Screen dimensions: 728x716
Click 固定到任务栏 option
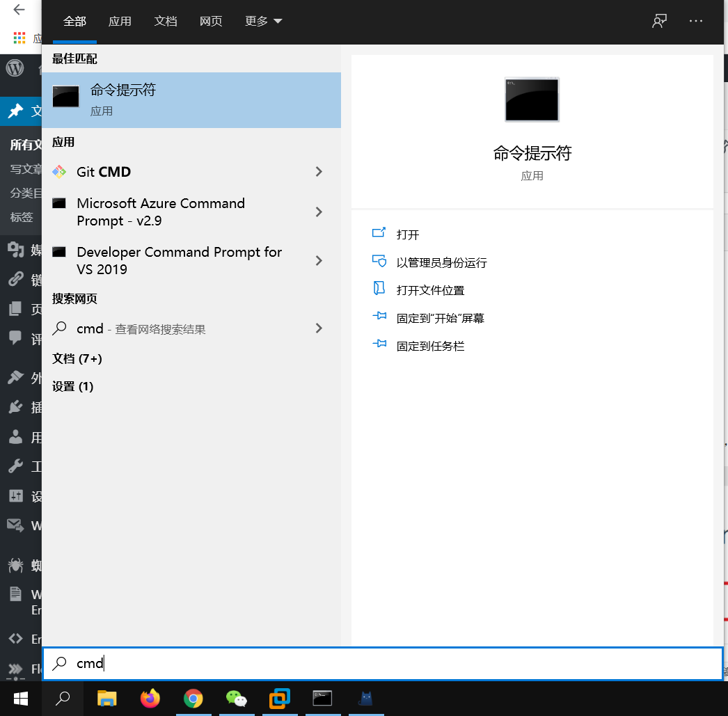(430, 346)
